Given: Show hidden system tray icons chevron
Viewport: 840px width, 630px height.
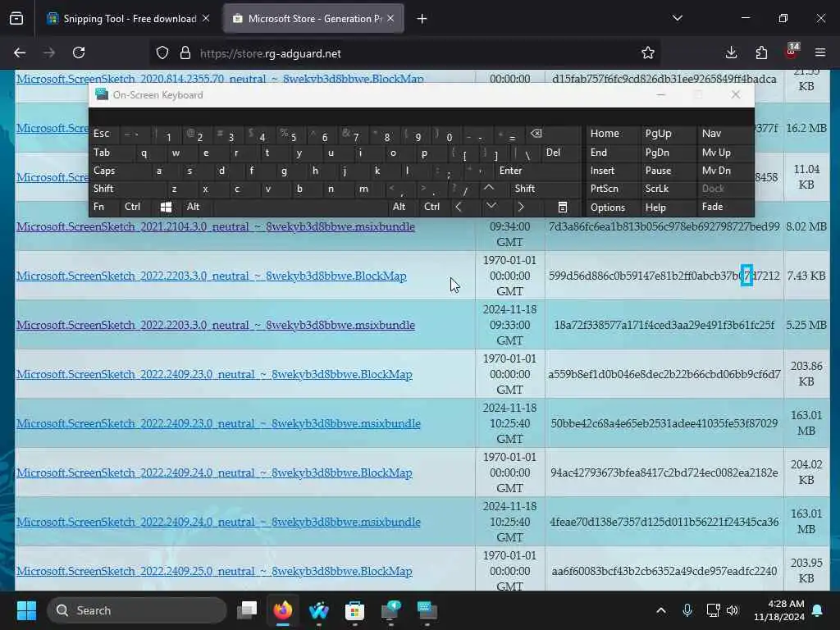Looking at the screenshot, I should pyautogui.click(x=661, y=610).
